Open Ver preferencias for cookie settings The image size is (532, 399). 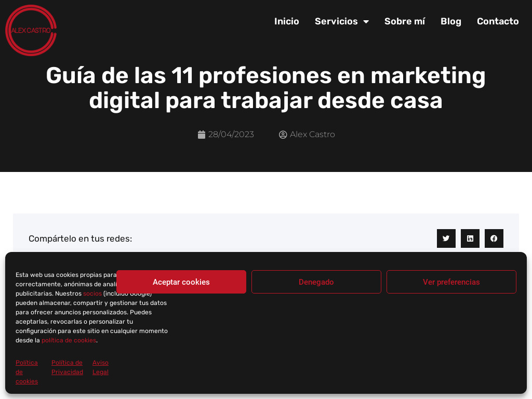(x=451, y=282)
